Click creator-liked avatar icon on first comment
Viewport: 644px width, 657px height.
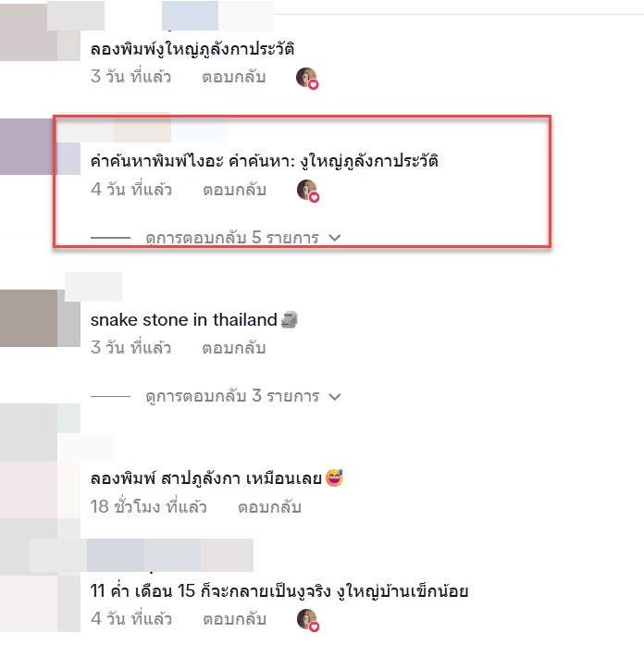(307, 78)
